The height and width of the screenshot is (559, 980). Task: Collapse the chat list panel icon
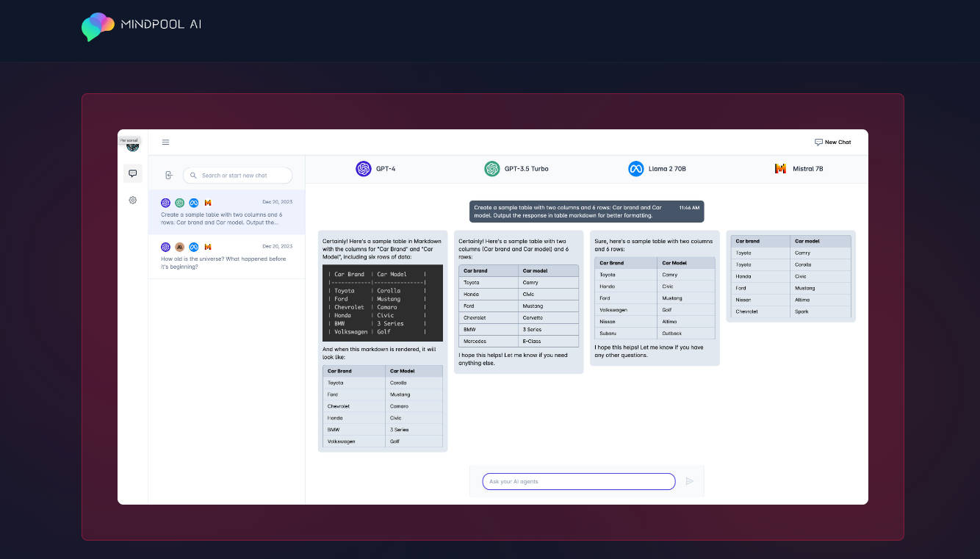(x=169, y=176)
